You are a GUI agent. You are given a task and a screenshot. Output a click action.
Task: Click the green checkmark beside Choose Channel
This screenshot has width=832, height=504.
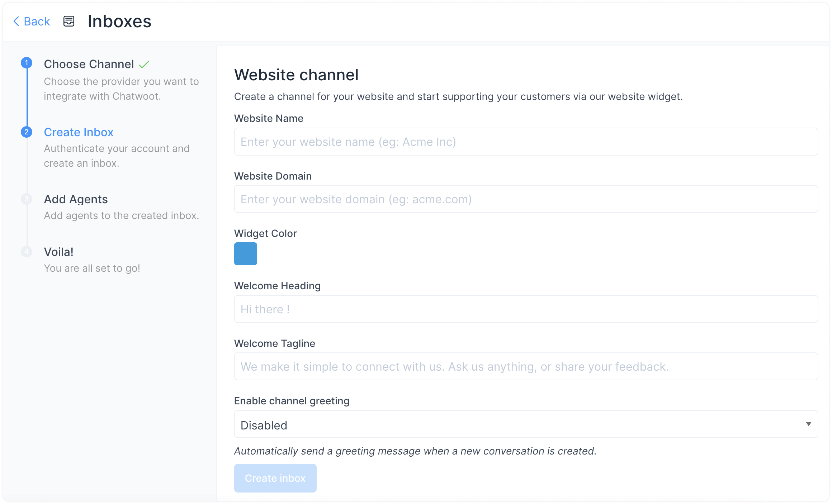click(x=144, y=64)
